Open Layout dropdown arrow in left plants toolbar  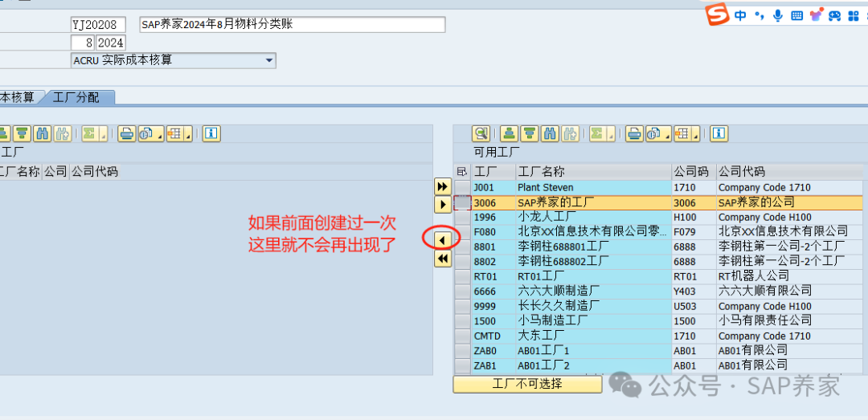pyautogui.click(x=187, y=135)
